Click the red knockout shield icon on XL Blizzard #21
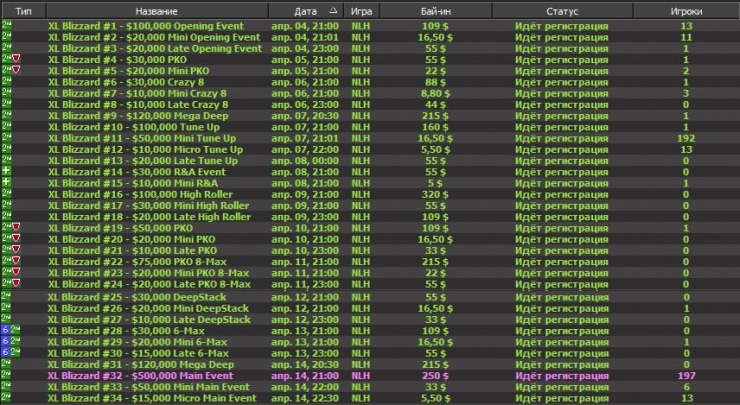This screenshot has width=740, height=405. [x=16, y=249]
